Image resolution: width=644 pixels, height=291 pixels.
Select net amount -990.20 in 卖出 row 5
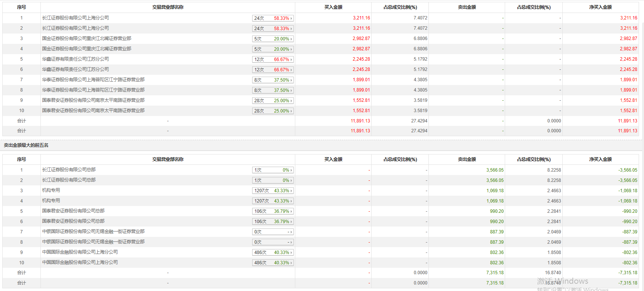click(x=630, y=211)
